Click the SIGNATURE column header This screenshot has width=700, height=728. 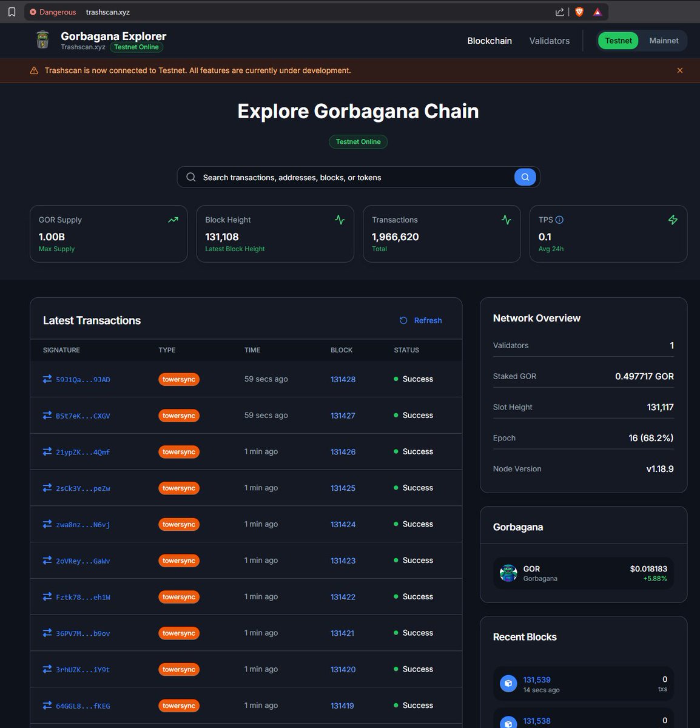pos(61,350)
